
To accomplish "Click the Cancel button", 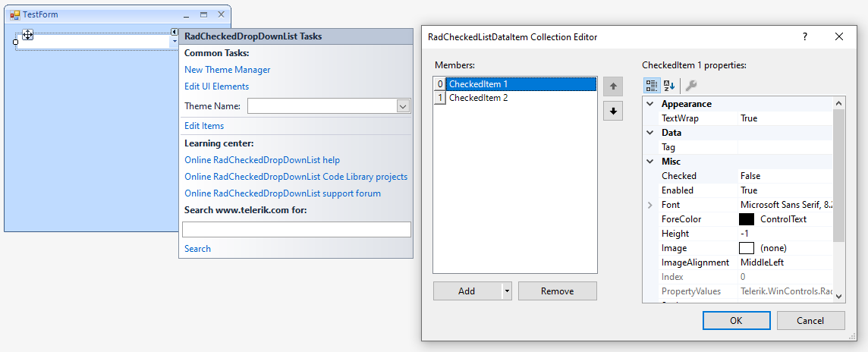I will [810, 320].
